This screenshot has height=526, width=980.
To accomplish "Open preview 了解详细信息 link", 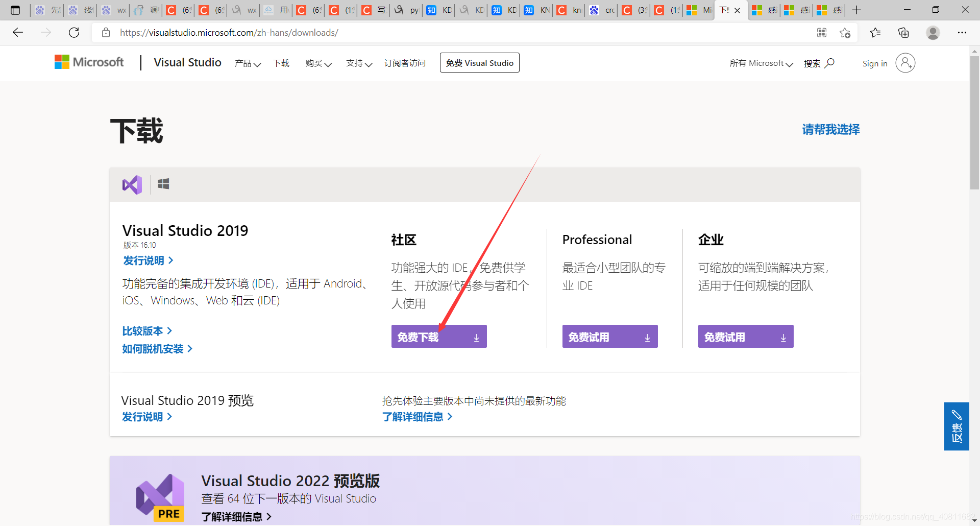I will (418, 417).
